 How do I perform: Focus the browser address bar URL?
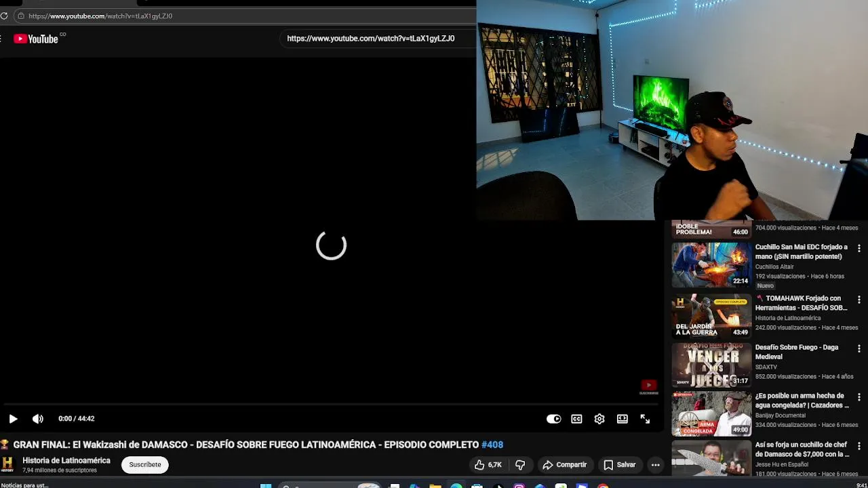pyautogui.click(x=100, y=16)
